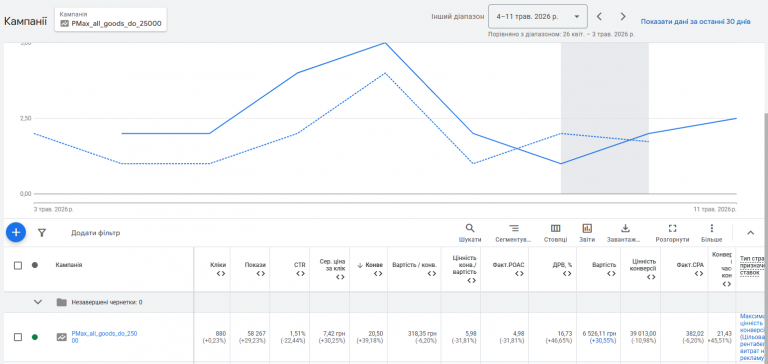Go to the previous date range arrow

click(599, 17)
